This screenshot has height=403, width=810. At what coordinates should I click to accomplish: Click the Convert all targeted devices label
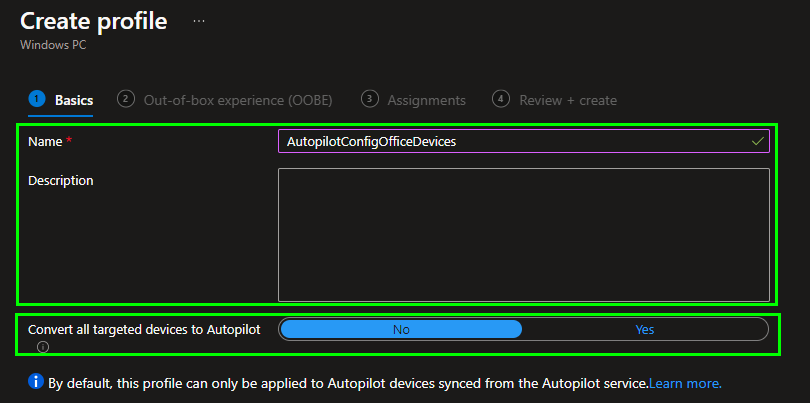pos(144,329)
